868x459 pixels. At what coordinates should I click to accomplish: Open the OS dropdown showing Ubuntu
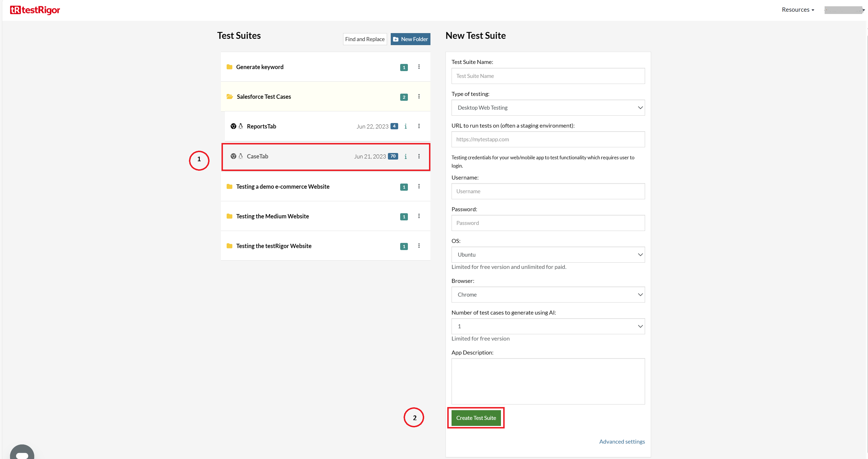(547, 255)
